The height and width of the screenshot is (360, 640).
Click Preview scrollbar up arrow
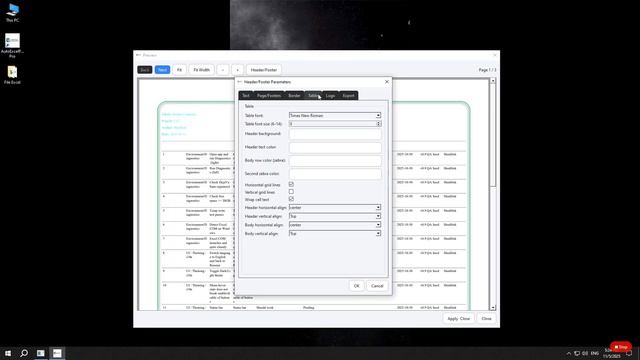point(493,81)
